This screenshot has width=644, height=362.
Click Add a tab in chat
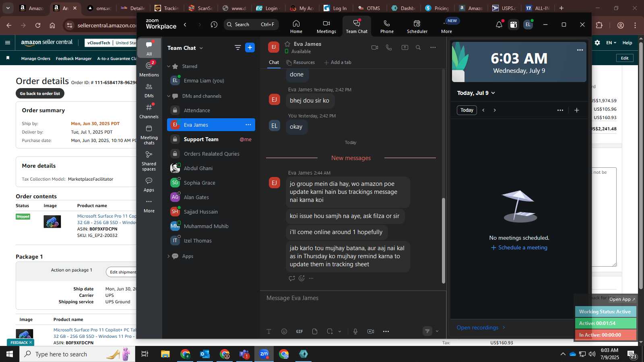pos(337,62)
